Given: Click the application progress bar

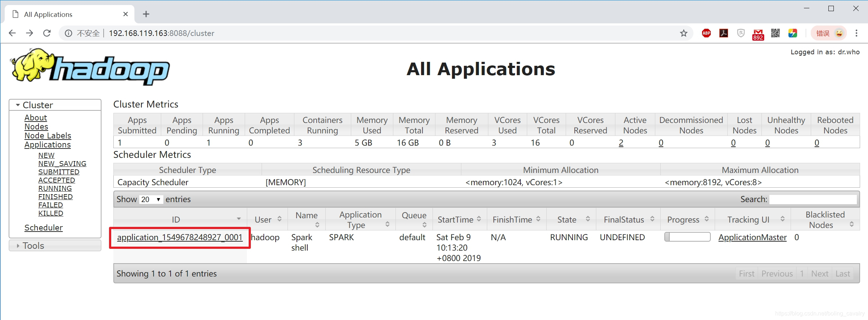Looking at the screenshot, I should 687,237.
